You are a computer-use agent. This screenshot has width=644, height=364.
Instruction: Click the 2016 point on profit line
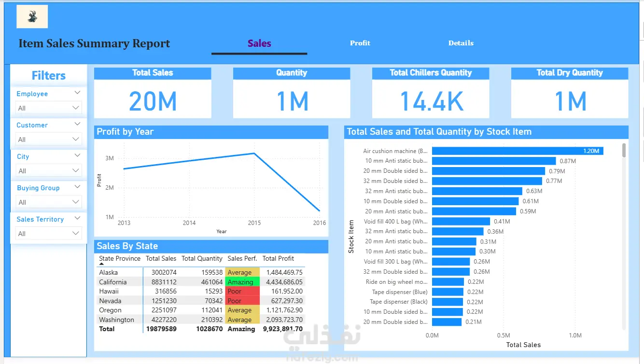tap(319, 210)
